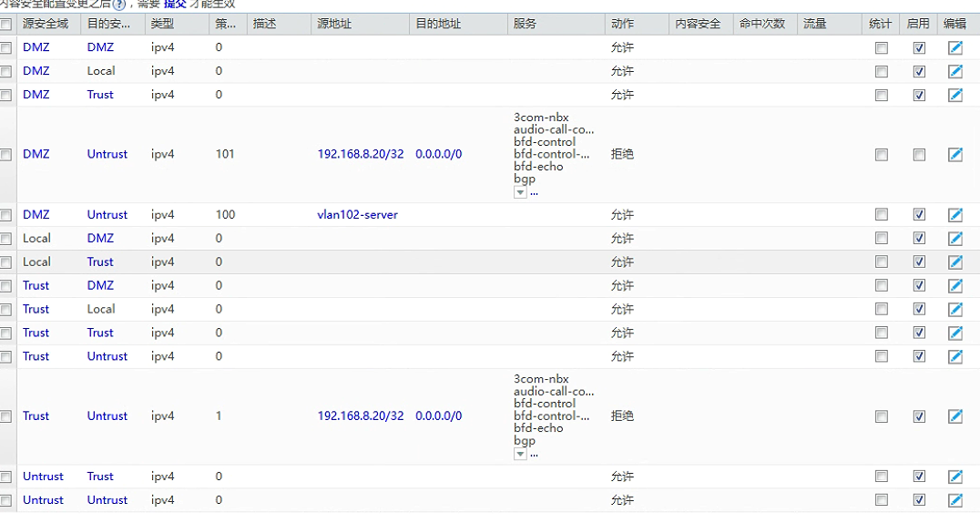Open editor for Trust to Trust rule
The width and height of the screenshot is (980, 523).
tap(954, 333)
